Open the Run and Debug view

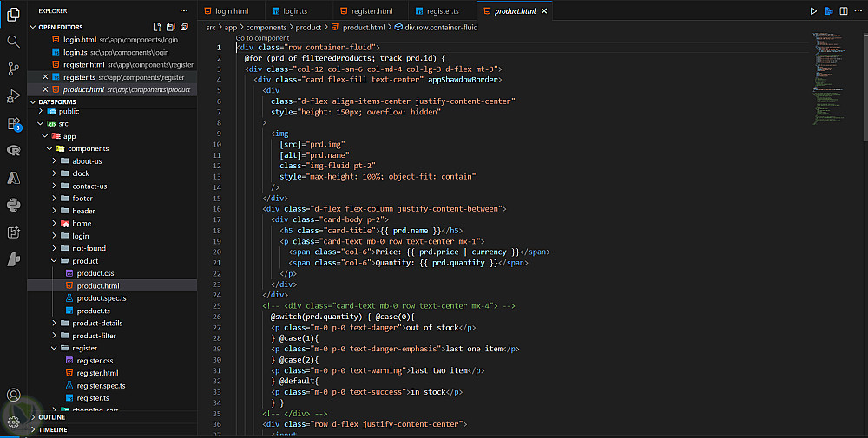13,95
